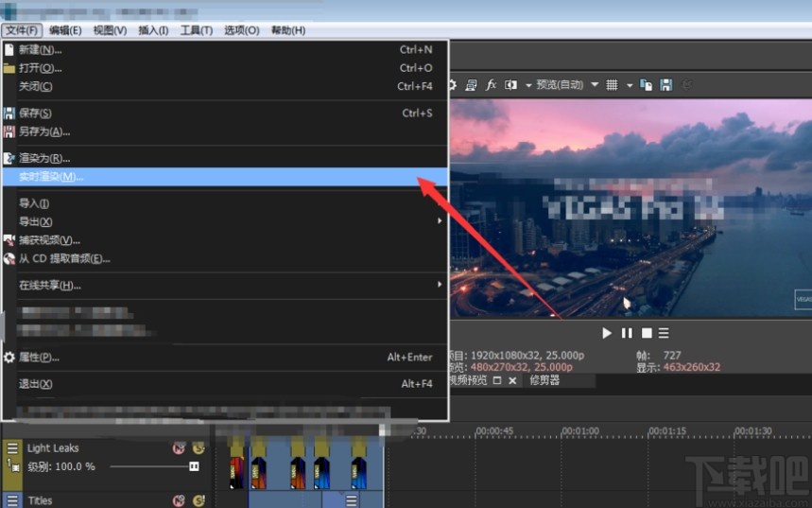Switch to the 视频预览 tab
The width and height of the screenshot is (812, 508).
click(x=468, y=380)
